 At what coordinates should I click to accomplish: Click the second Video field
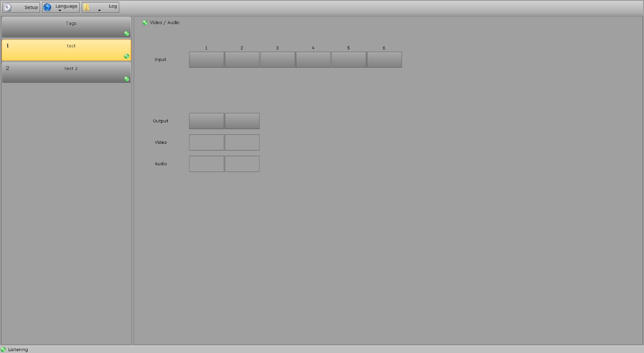pyautogui.click(x=242, y=142)
